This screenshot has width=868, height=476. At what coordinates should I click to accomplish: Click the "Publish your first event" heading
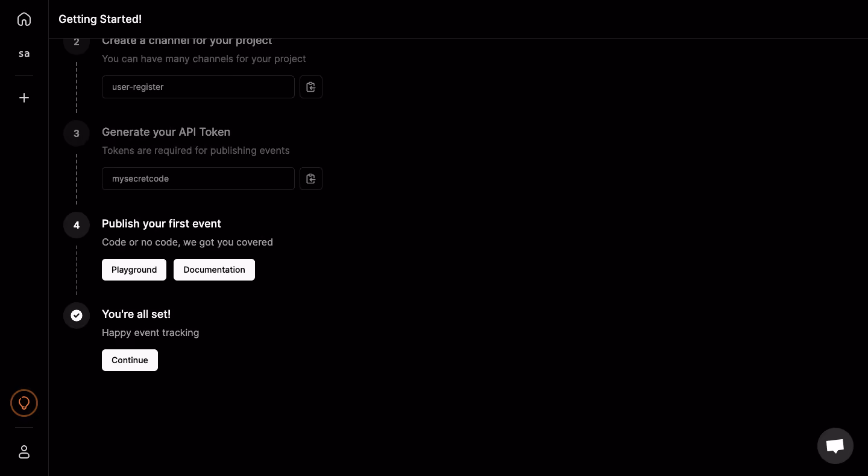[x=162, y=224]
